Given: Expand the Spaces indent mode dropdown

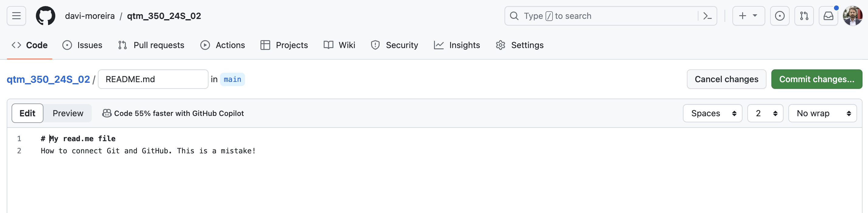Looking at the screenshot, I should pyautogui.click(x=712, y=113).
